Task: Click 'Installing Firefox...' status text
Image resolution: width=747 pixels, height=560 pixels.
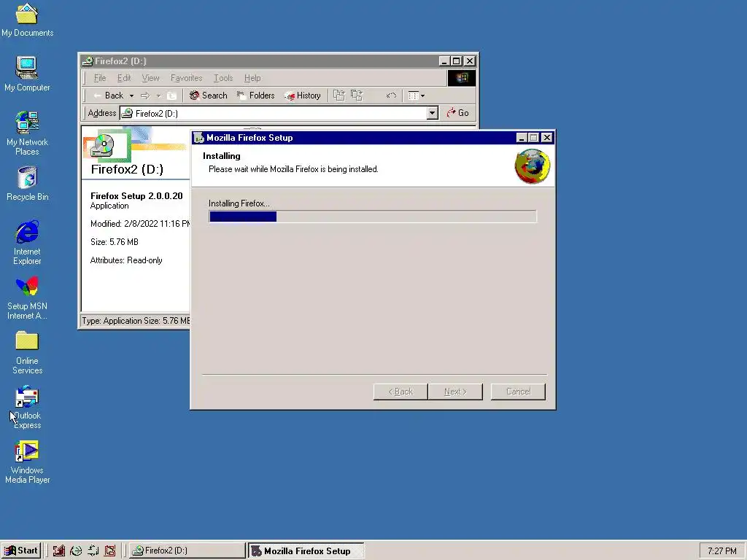Action: [x=239, y=203]
